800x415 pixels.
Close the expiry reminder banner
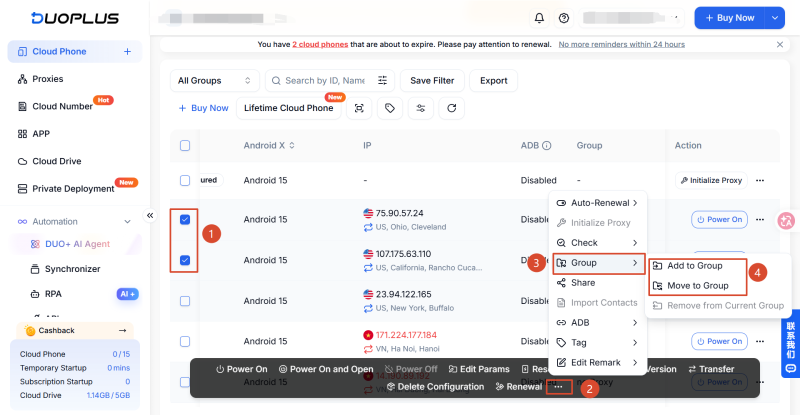(780, 44)
